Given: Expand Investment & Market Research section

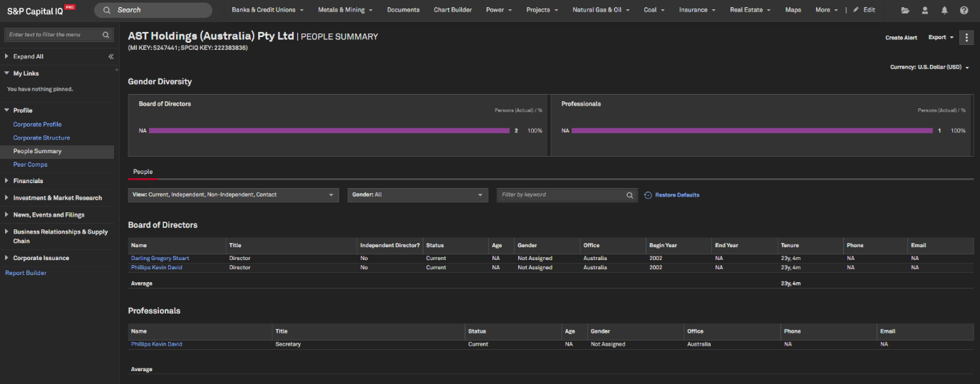Looking at the screenshot, I should 6,198.
